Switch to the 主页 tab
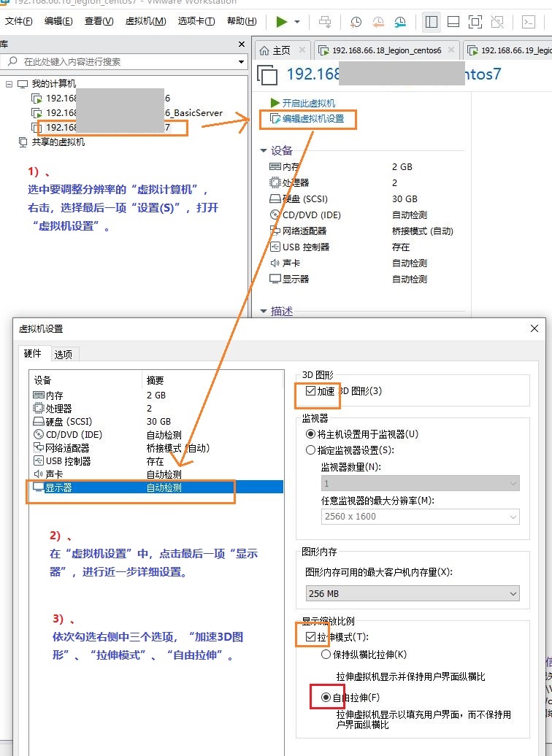552x756 pixels. (282, 50)
